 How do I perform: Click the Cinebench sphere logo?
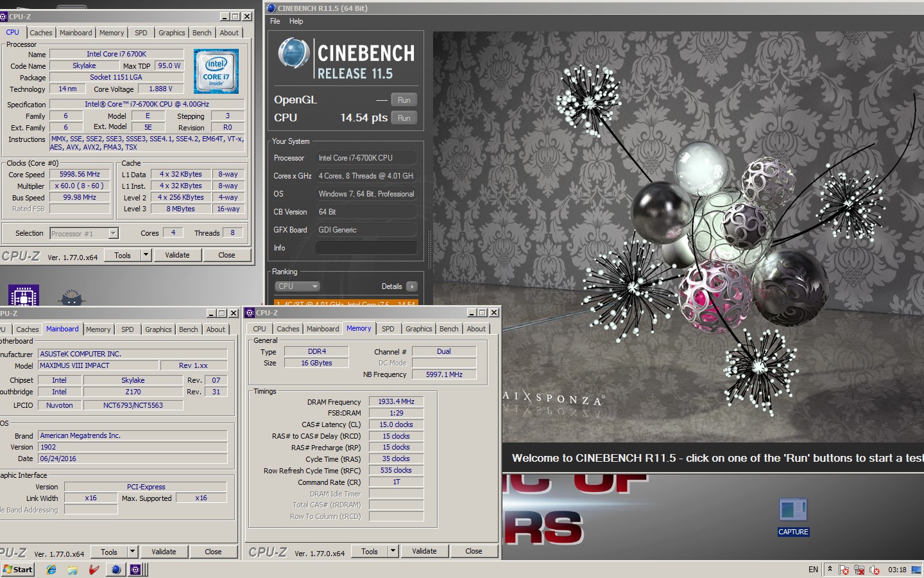(x=294, y=53)
